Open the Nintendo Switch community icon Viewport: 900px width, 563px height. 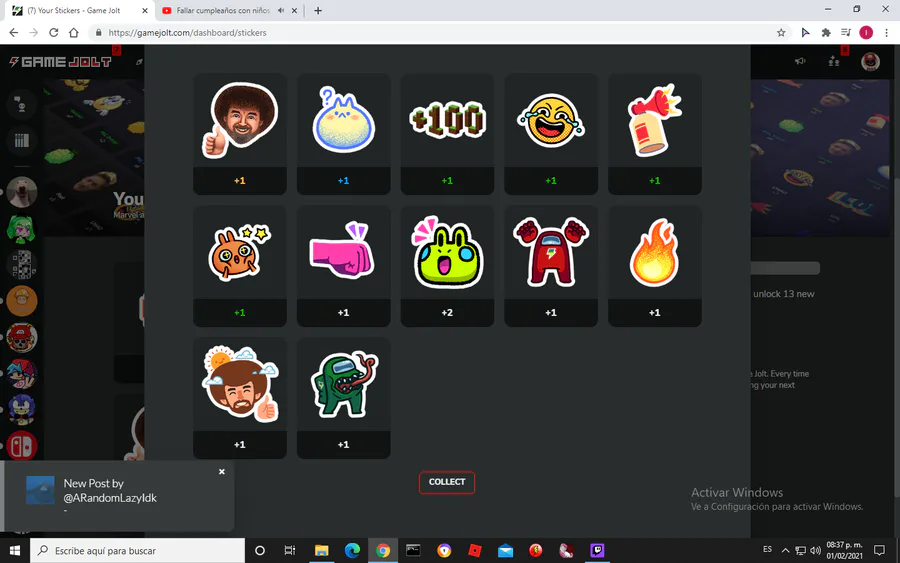coord(22,446)
